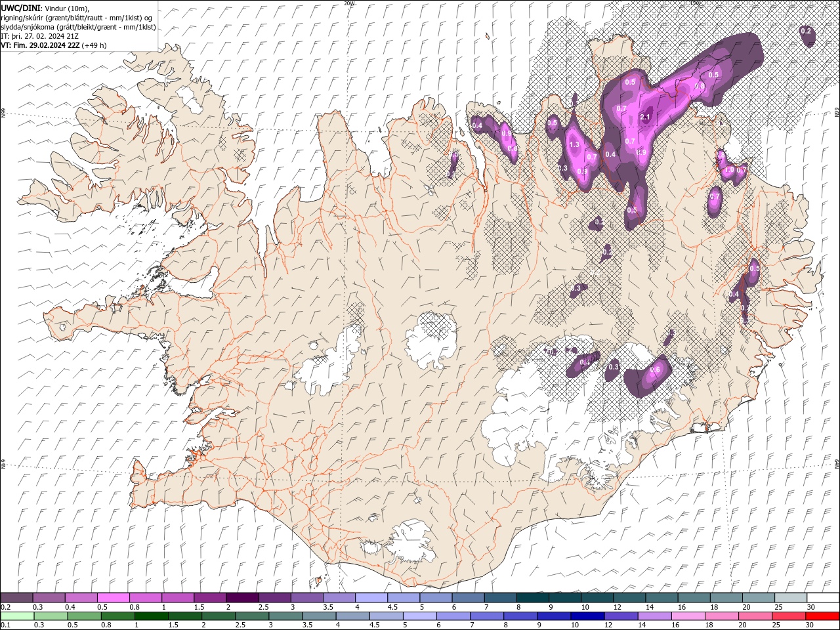Pick top legend swatch starting at 6
The height and width of the screenshot is (630, 840).
point(467,598)
